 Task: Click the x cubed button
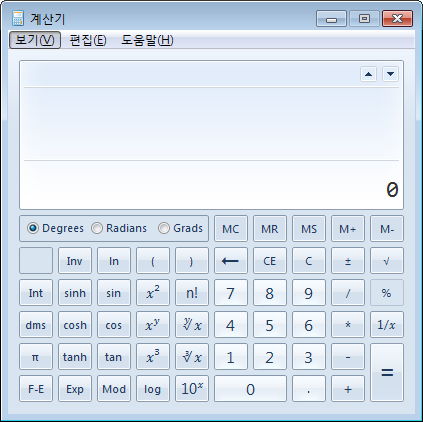click(153, 357)
